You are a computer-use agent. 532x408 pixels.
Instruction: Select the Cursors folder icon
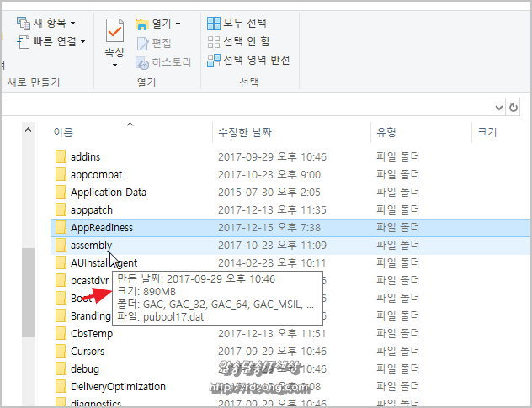click(x=61, y=351)
